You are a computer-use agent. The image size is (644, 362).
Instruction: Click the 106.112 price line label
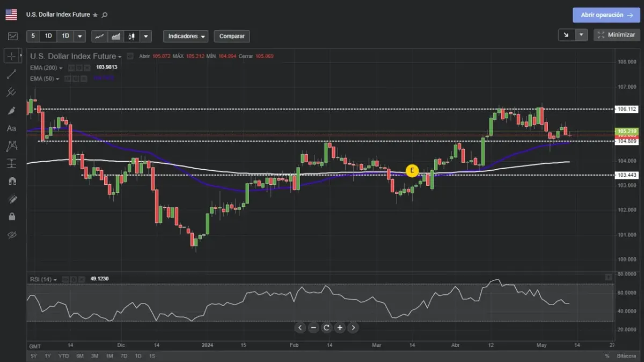(627, 109)
